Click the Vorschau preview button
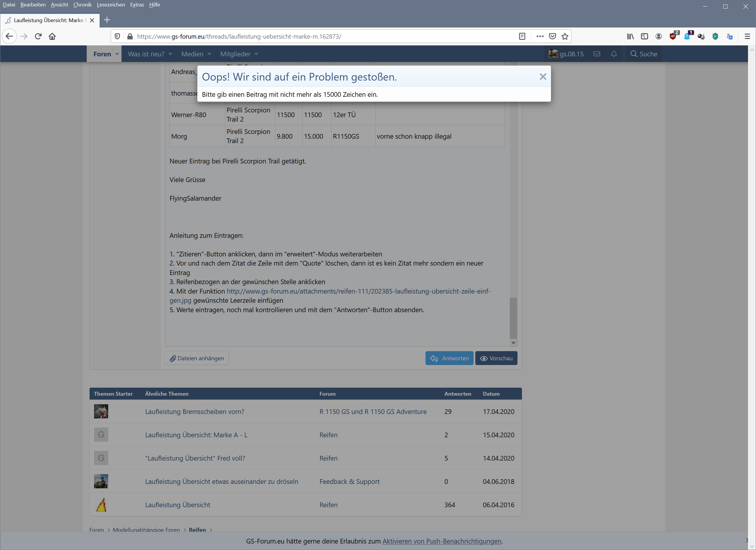This screenshot has height=550, width=756. [496, 358]
